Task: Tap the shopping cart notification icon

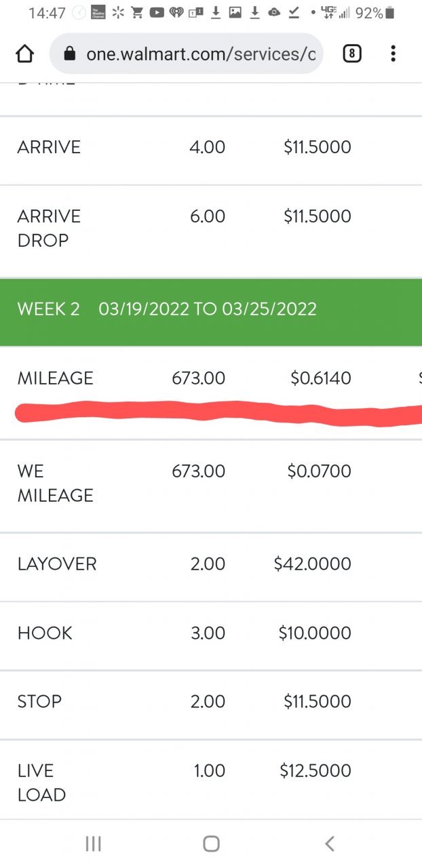Action: pos(137,13)
